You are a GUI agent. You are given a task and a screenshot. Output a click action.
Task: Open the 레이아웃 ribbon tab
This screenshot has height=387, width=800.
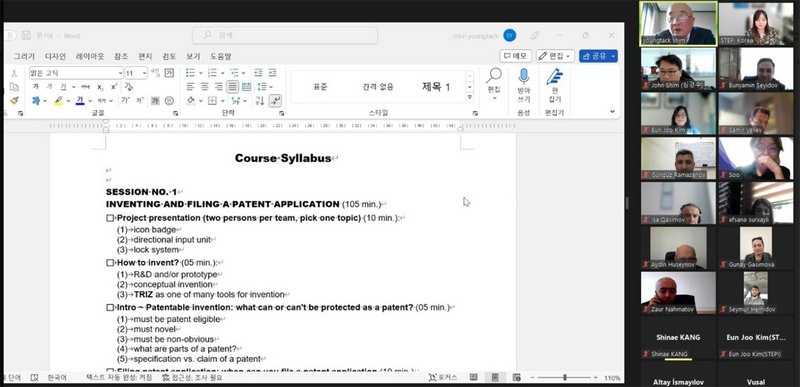click(x=90, y=56)
